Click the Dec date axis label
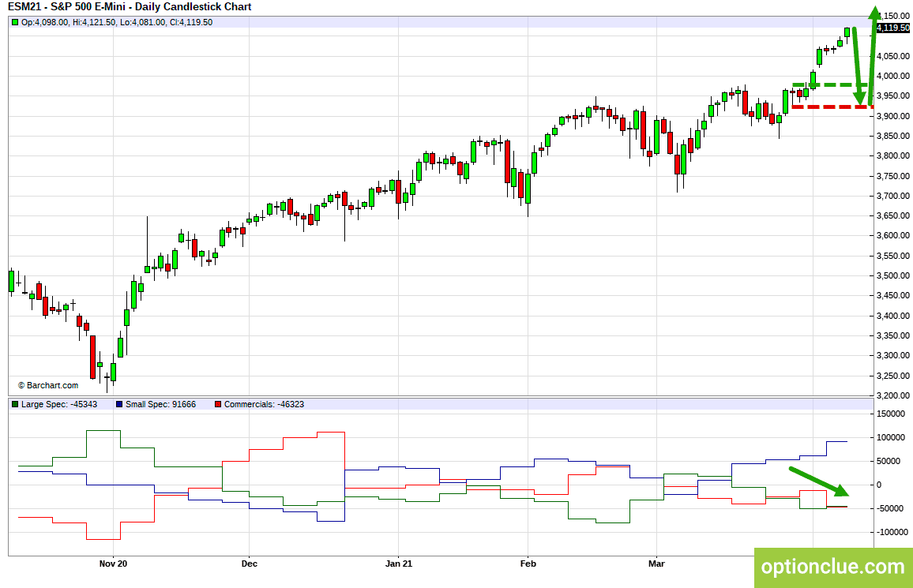Image resolution: width=913 pixels, height=588 pixels. coord(250,564)
